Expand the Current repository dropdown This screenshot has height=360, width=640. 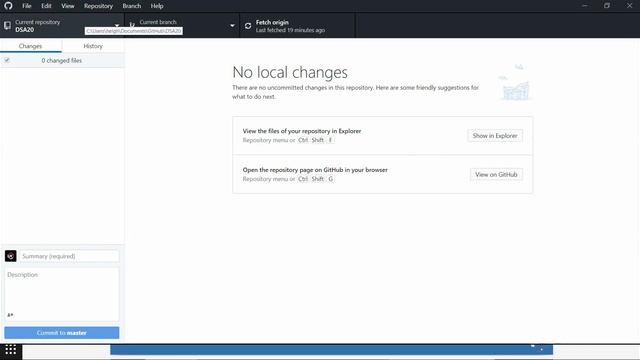(x=62, y=26)
